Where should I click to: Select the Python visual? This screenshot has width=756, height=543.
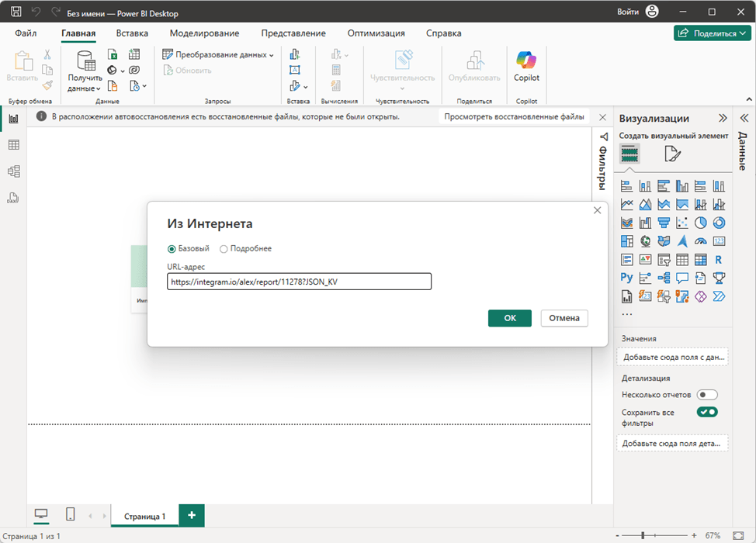click(627, 278)
